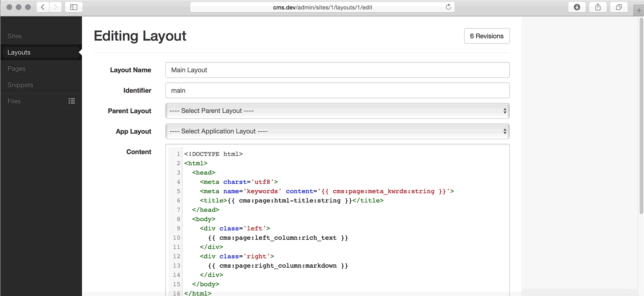Go back with the browser back arrow
The width and height of the screenshot is (644, 296).
(x=43, y=7)
